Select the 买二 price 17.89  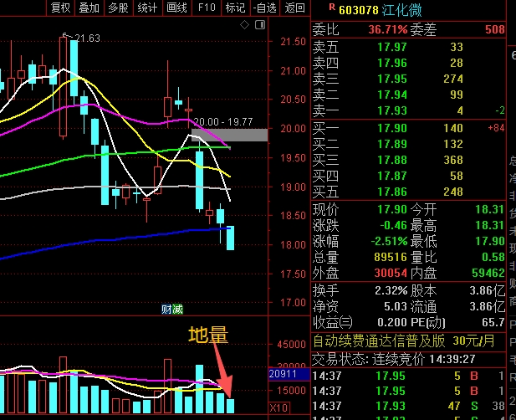tap(392, 144)
